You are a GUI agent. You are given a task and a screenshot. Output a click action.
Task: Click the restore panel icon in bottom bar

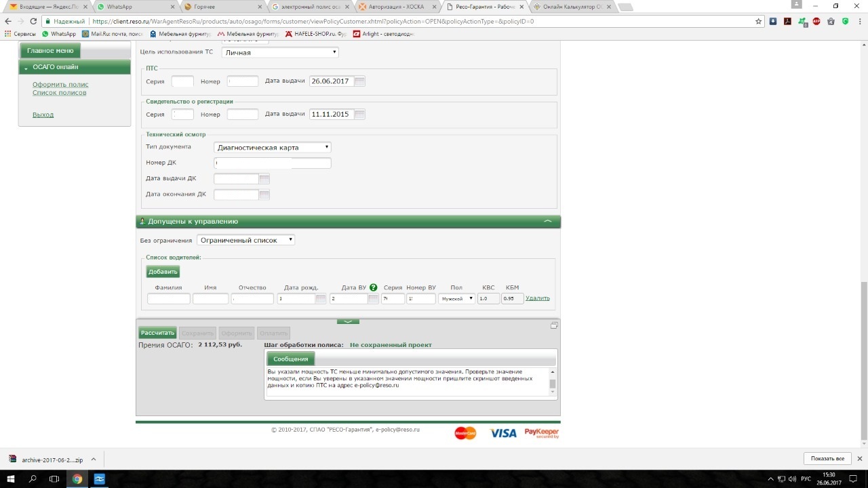[554, 325]
